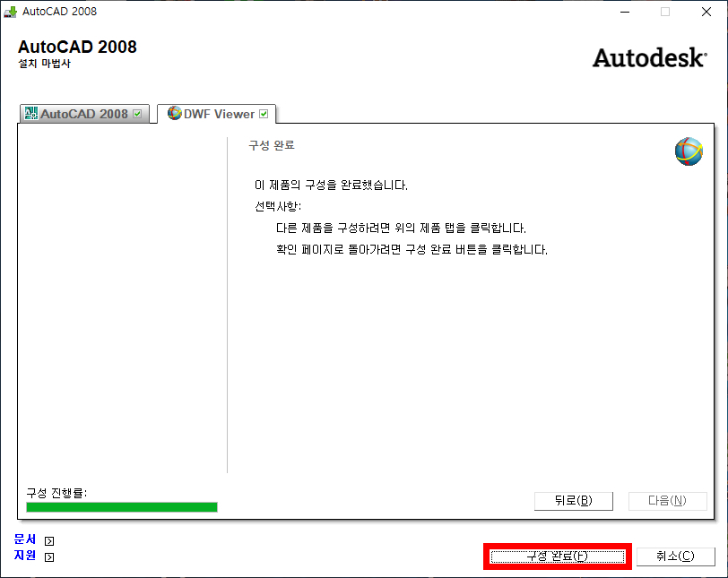This screenshot has width=728, height=578.
Task: Click the 구성 완료 heading text
Action: pyautogui.click(x=272, y=145)
